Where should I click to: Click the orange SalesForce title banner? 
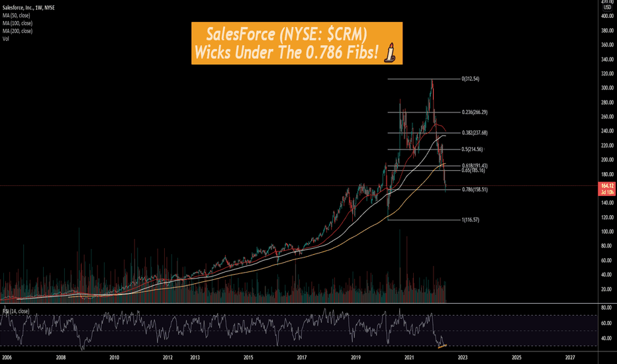point(297,43)
